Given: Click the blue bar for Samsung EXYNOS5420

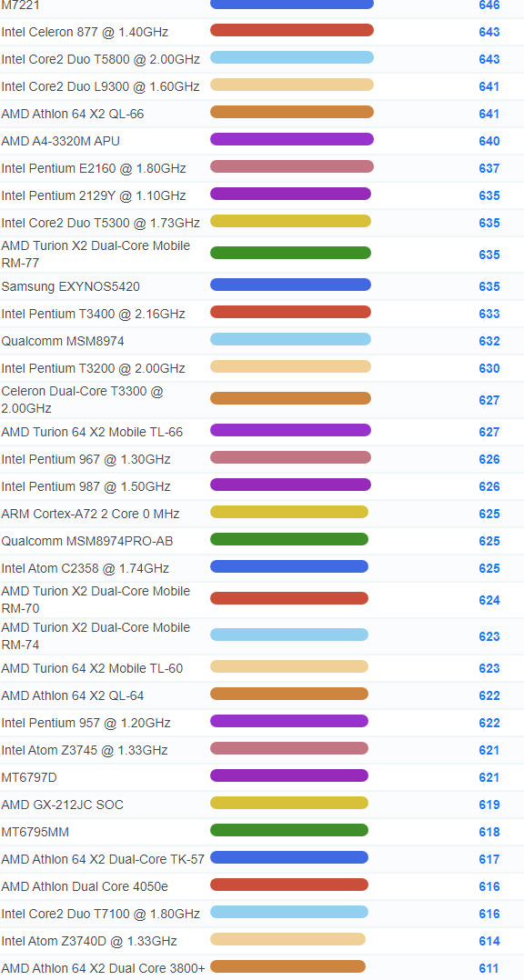Looking at the screenshot, I should tap(291, 285).
